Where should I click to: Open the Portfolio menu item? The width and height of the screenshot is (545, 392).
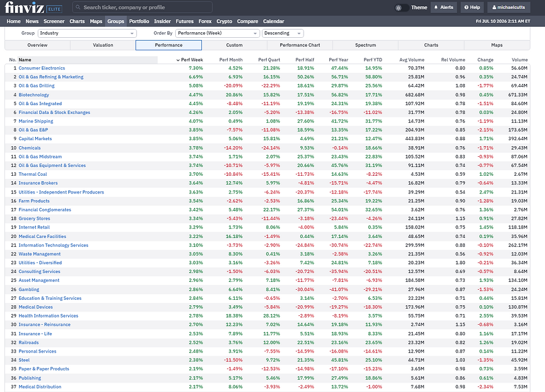pos(139,21)
